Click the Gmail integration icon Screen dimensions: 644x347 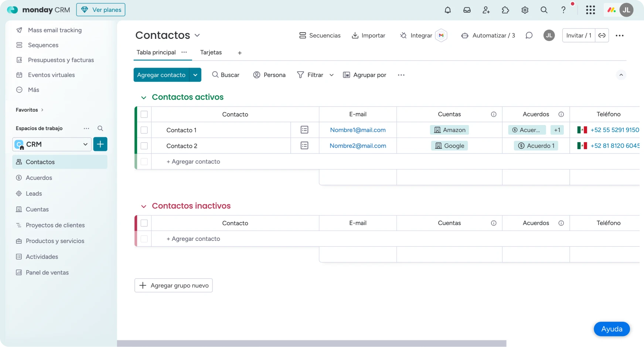(x=441, y=36)
